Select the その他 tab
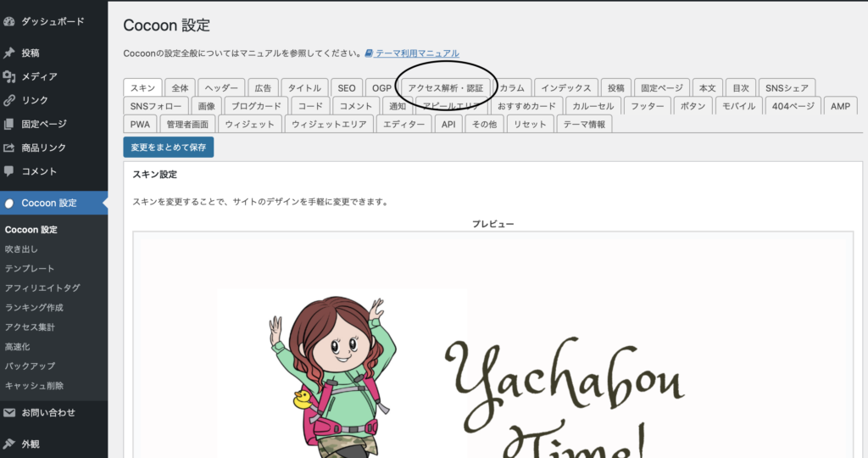This screenshot has height=458, width=868. pyautogui.click(x=484, y=124)
